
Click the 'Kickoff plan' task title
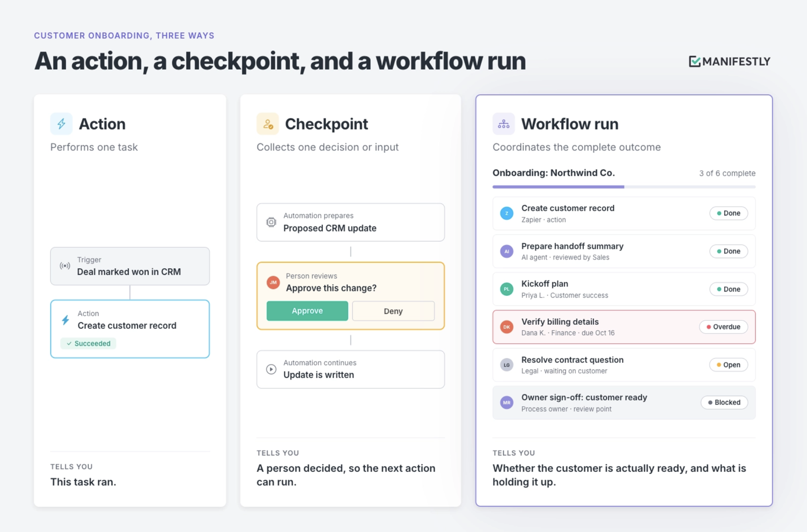(545, 284)
